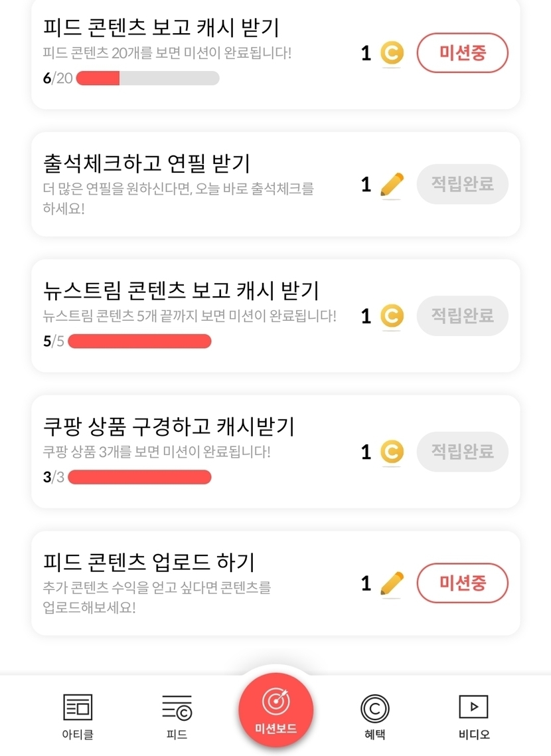This screenshot has height=756, width=551.
Task: Open the 혜택 coin icon
Action: pyautogui.click(x=375, y=708)
